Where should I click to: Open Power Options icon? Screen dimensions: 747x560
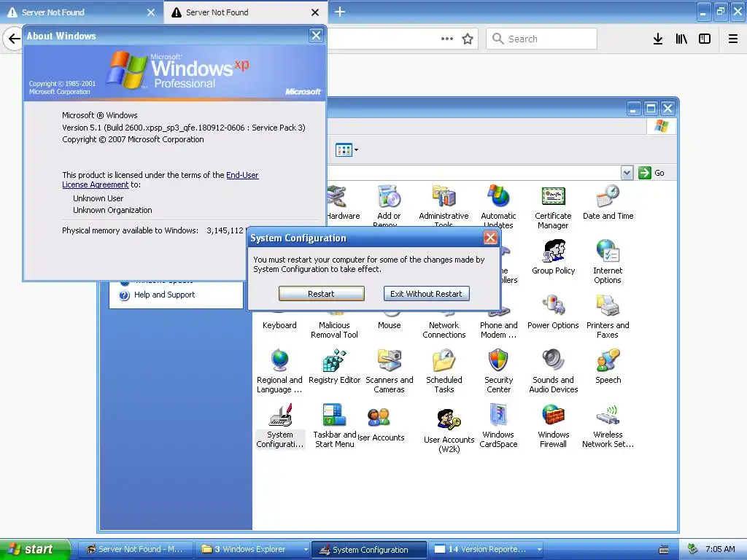click(x=553, y=312)
